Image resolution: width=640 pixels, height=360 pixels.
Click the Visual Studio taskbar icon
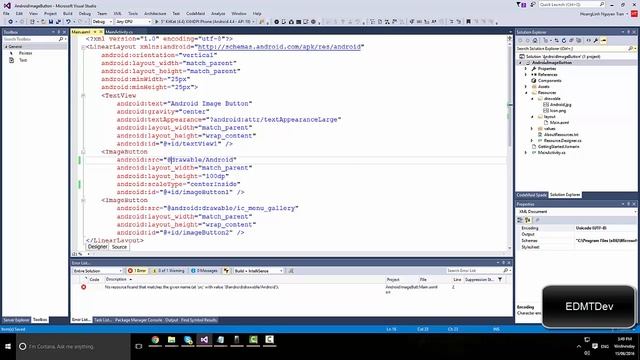204,340
